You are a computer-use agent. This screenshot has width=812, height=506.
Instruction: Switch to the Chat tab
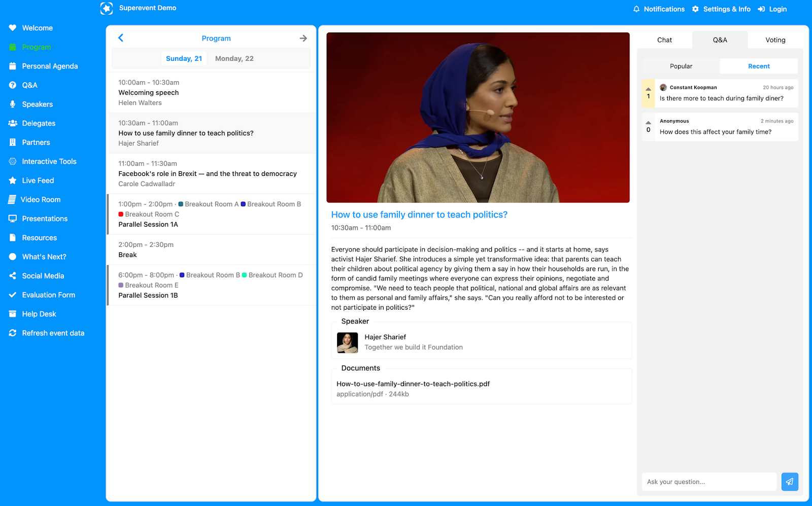click(664, 40)
